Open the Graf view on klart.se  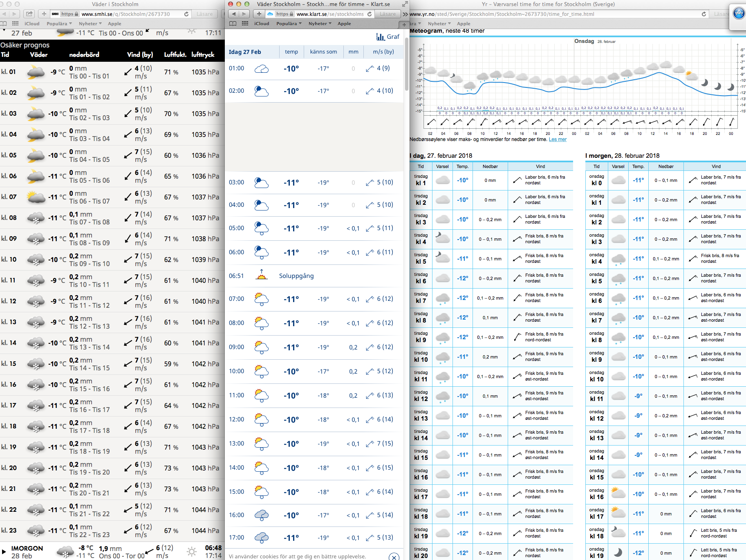[388, 37]
